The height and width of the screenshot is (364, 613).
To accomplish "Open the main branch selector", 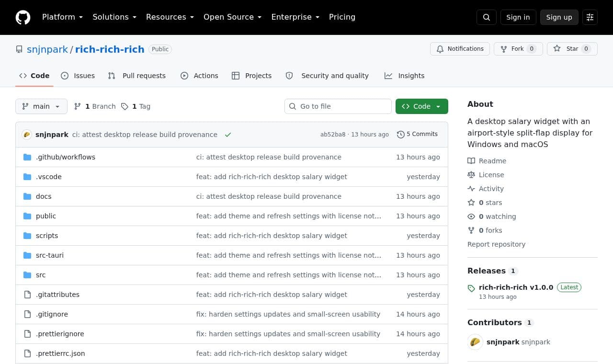I will coord(41,106).
